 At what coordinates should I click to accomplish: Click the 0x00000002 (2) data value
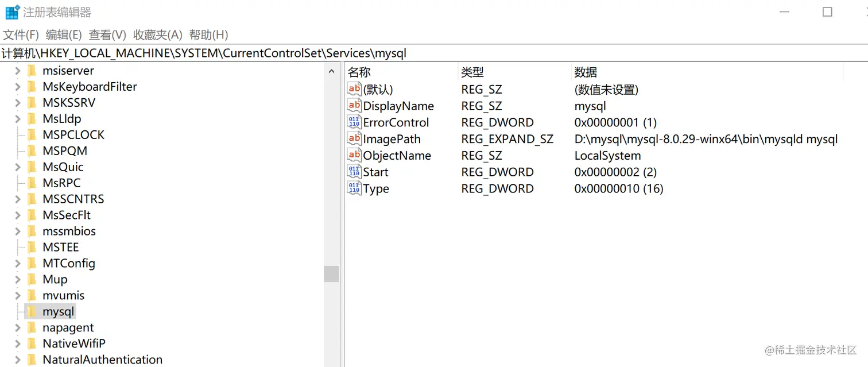[x=615, y=172]
